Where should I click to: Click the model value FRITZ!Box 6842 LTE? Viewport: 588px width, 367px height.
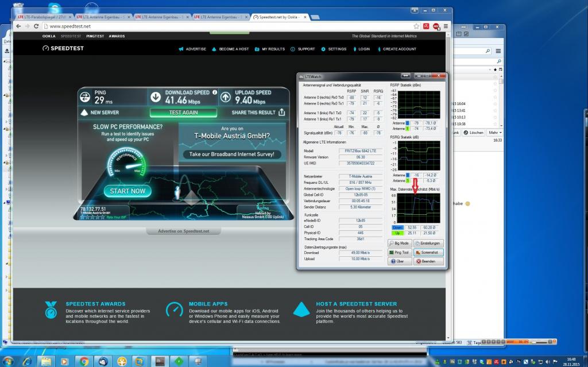click(x=361, y=151)
